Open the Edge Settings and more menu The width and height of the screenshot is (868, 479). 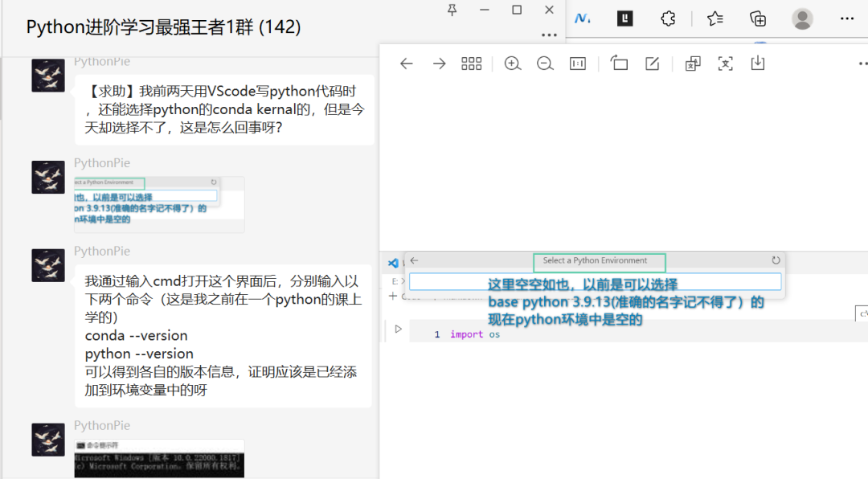[847, 18]
